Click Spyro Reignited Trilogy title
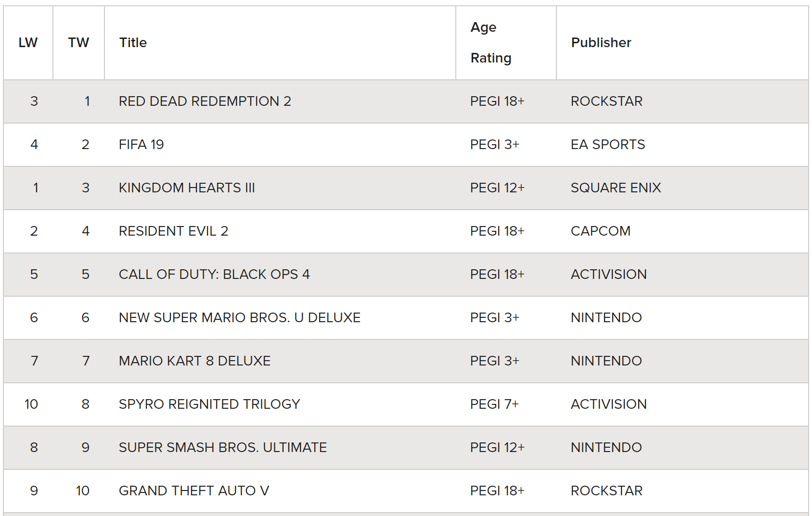 click(x=209, y=404)
